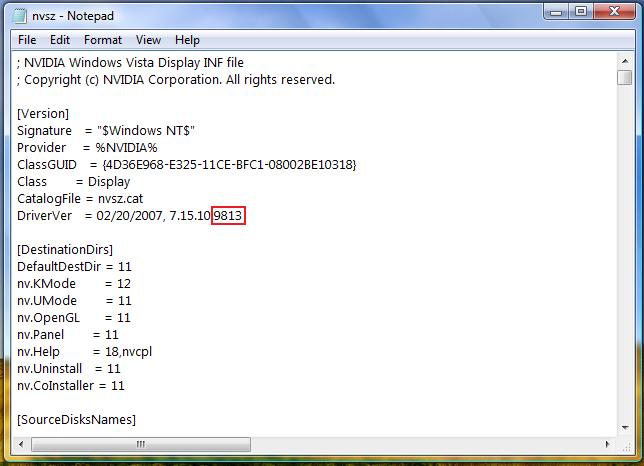Click the Copyright NVIDIA Corporation comment line
This screenshot has width=644, height=466.
pyautogui.click(x=176, y=80)
